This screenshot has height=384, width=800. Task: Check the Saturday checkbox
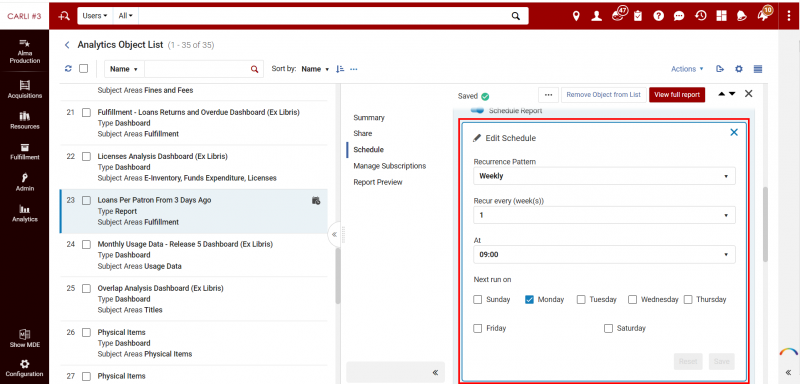[608, 328]
